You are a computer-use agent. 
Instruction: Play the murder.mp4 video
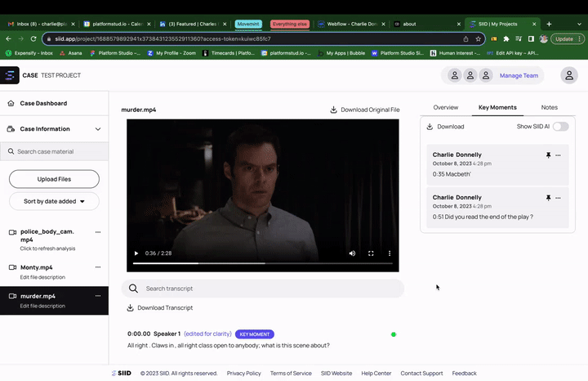tap(136, 253)
